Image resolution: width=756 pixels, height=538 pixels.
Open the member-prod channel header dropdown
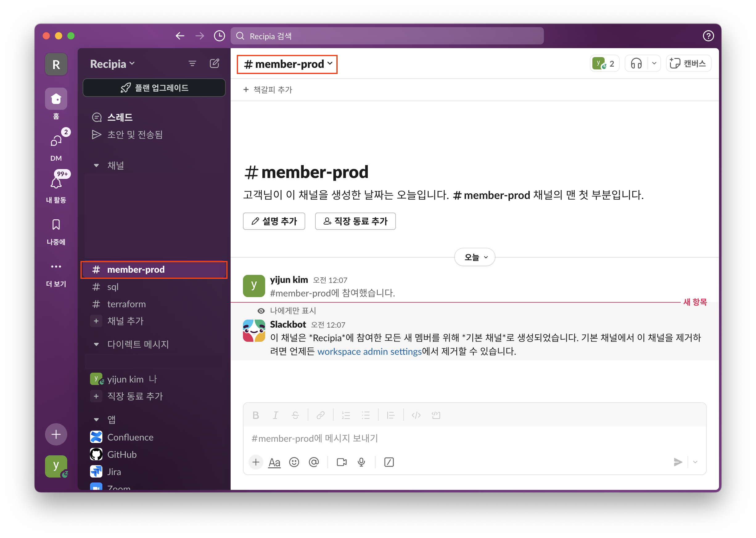coord(287,64)
